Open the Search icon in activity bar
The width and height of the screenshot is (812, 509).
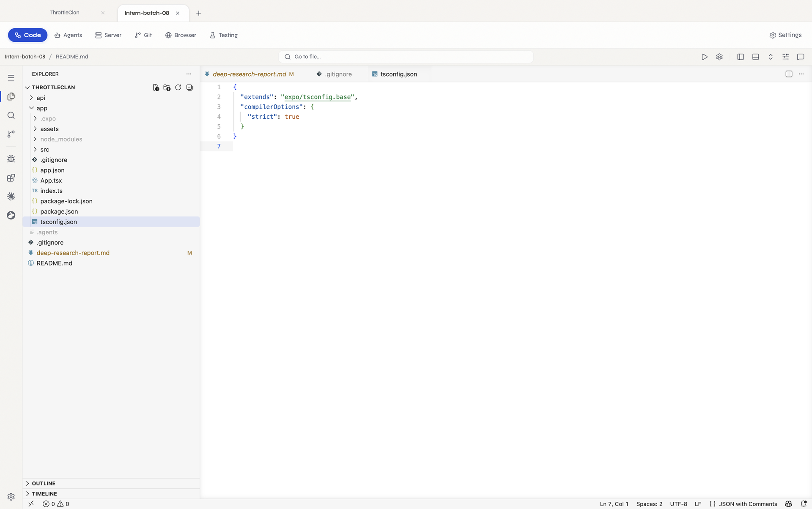pyautogui.click(x=11, y=115)
